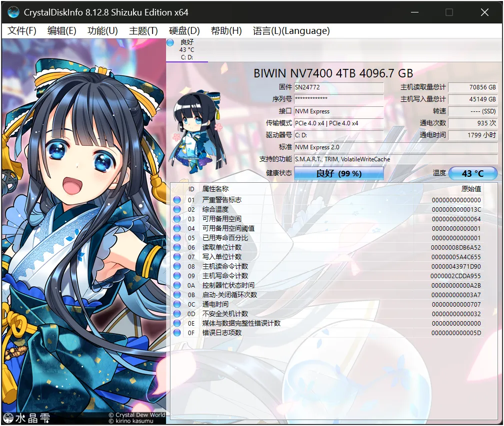Viewport: 504px width, 426px height.
Task: Click raw value 0000043971D90
Action: pyautogui.click(x=456, y=267)
